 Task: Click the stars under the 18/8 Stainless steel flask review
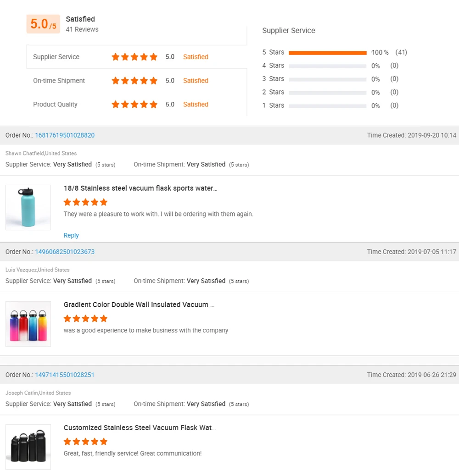[86, 202]
